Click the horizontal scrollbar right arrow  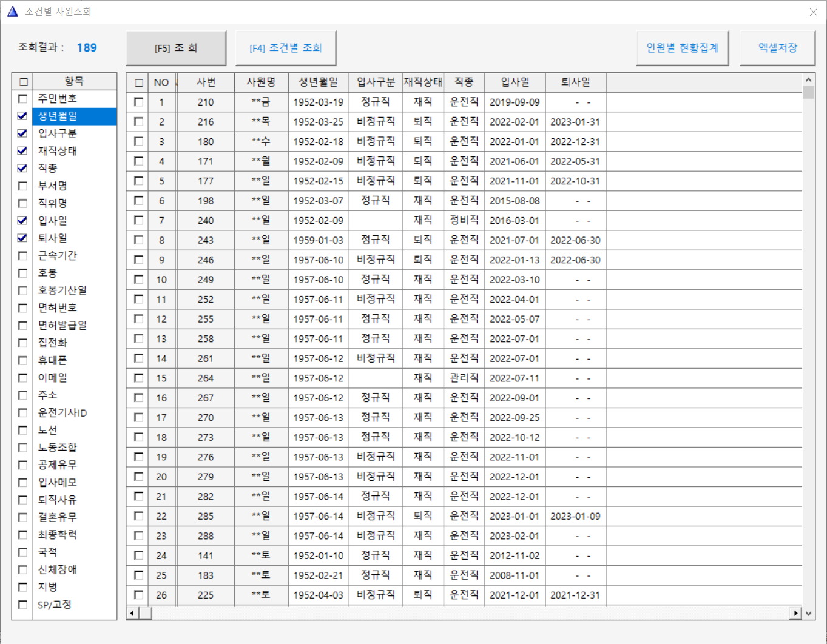795,613
